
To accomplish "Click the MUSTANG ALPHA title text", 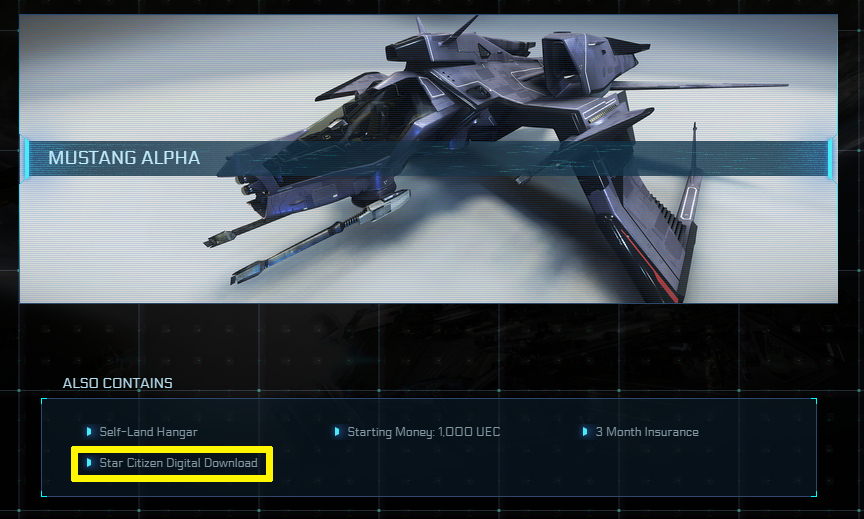I will click(124, 158).
